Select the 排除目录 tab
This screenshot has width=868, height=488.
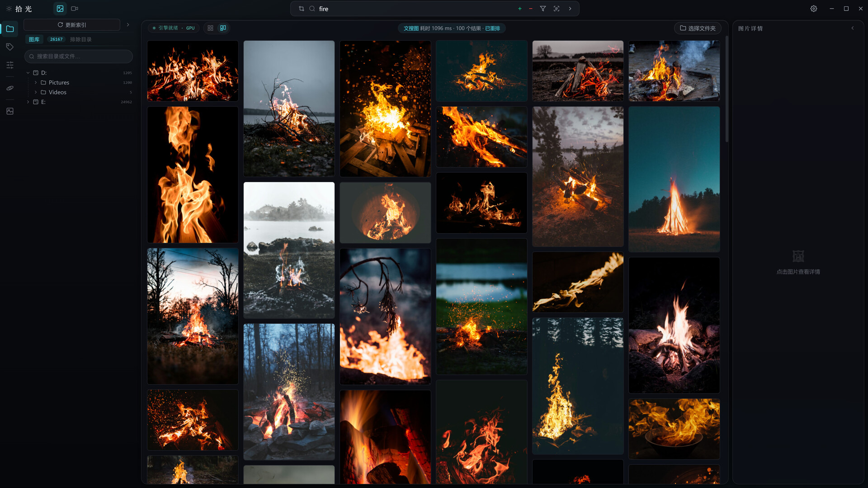tap(81, 39)
